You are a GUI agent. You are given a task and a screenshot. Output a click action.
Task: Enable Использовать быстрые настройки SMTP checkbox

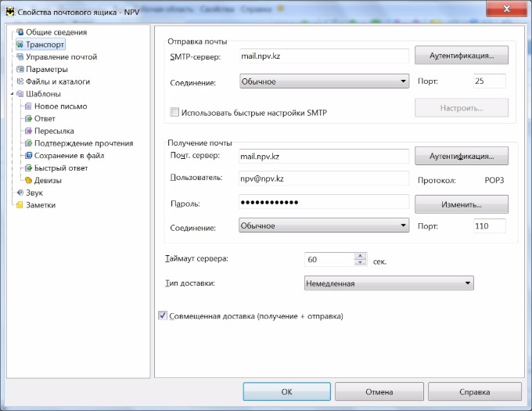174,113
